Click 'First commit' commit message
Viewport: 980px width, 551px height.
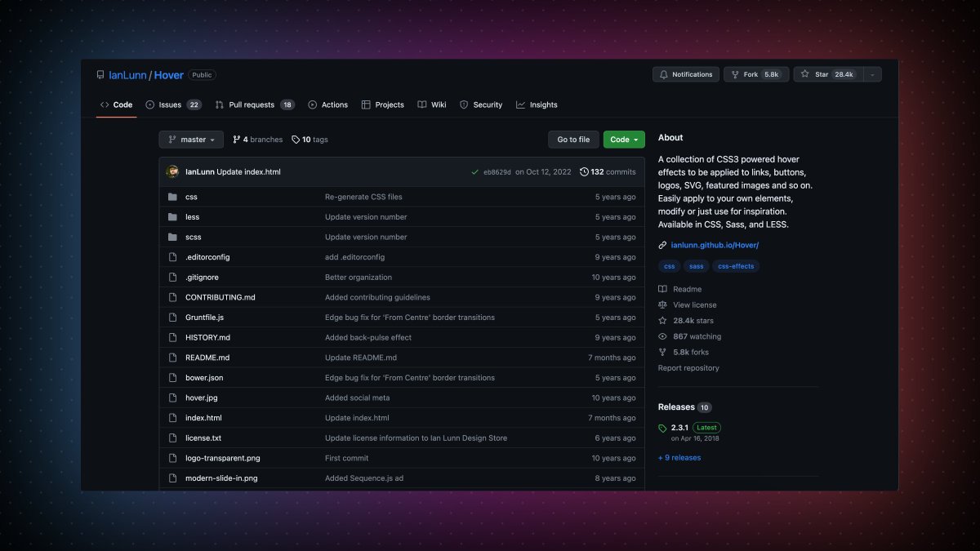point(346,458)
